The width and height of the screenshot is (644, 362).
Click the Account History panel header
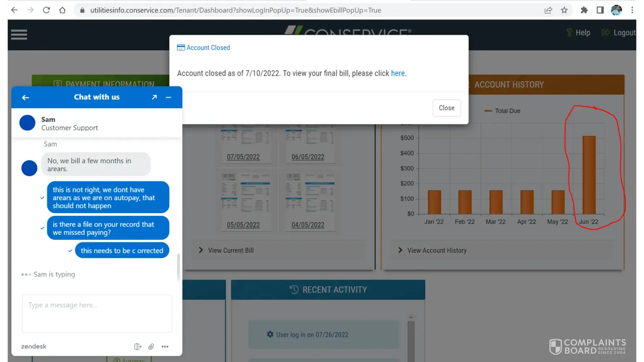(x=547, y=85)
